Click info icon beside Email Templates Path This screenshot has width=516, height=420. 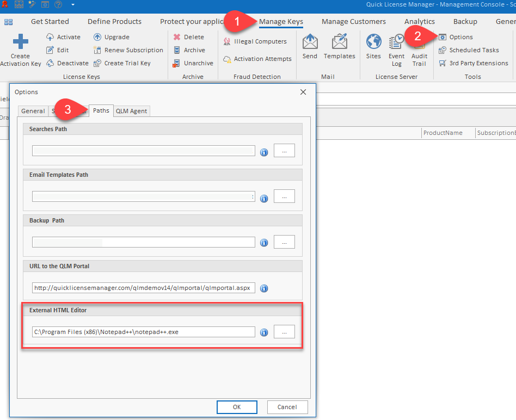coord(264,199)
